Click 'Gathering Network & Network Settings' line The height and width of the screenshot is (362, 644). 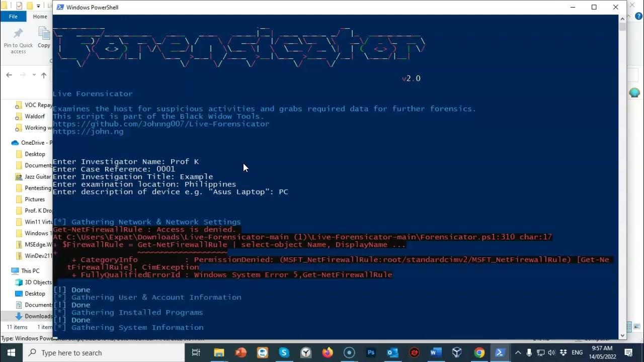click(147, 222)
